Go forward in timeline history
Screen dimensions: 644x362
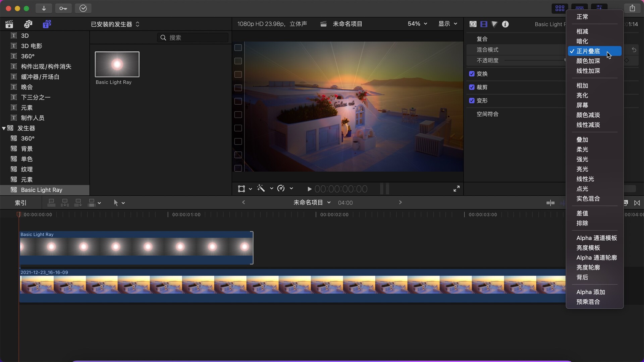400,202
